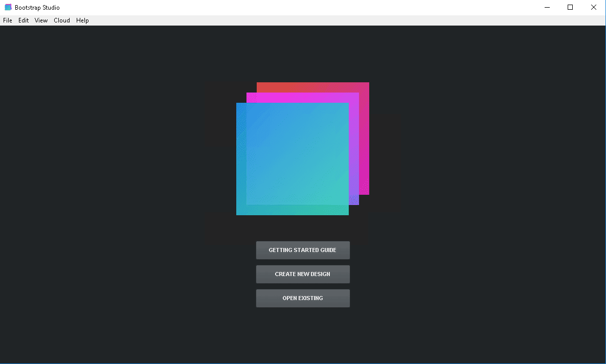The width and height of the screenshot is (606, 364).
Task: Click the Bootstrap Studio title bar icon
Action: 8,7
